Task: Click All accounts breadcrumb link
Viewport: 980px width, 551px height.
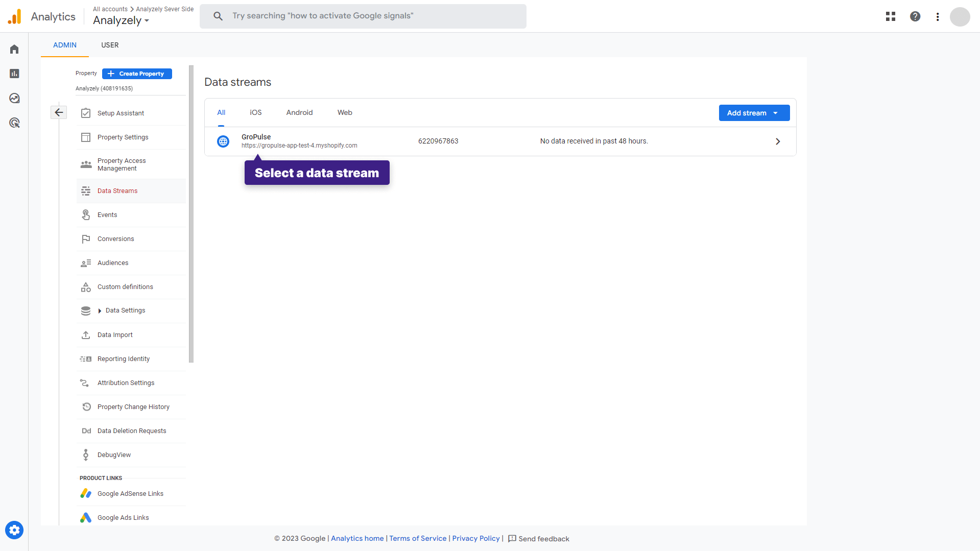Action: [110, 9]
